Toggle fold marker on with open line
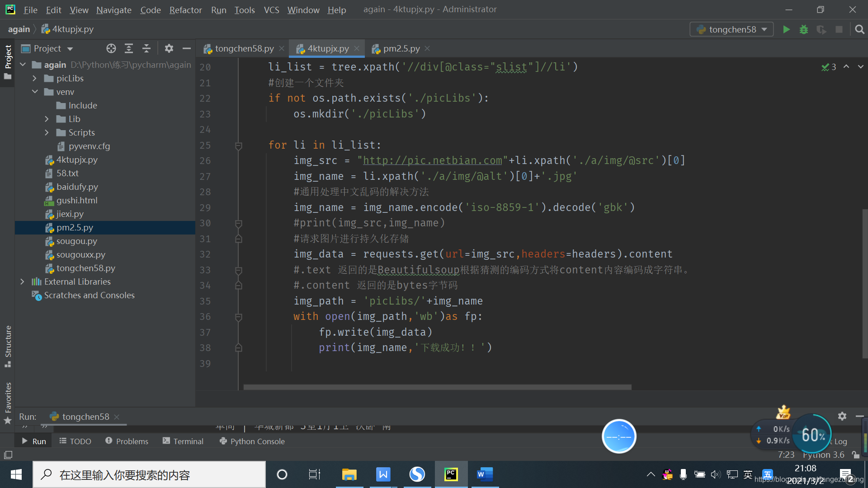Viewport: 868px width, 488px height. pyautogui.click(x=239, y=317)
